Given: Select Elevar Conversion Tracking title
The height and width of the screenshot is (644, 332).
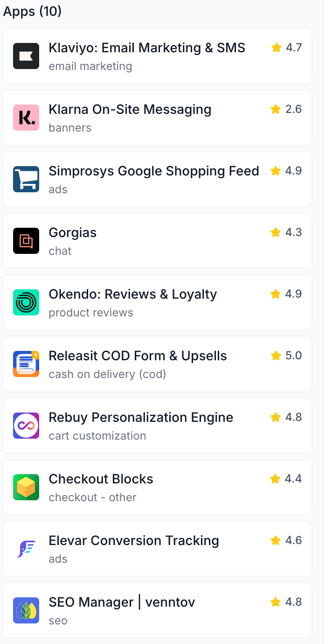Looking at the screenshot, I should (134, 540).
